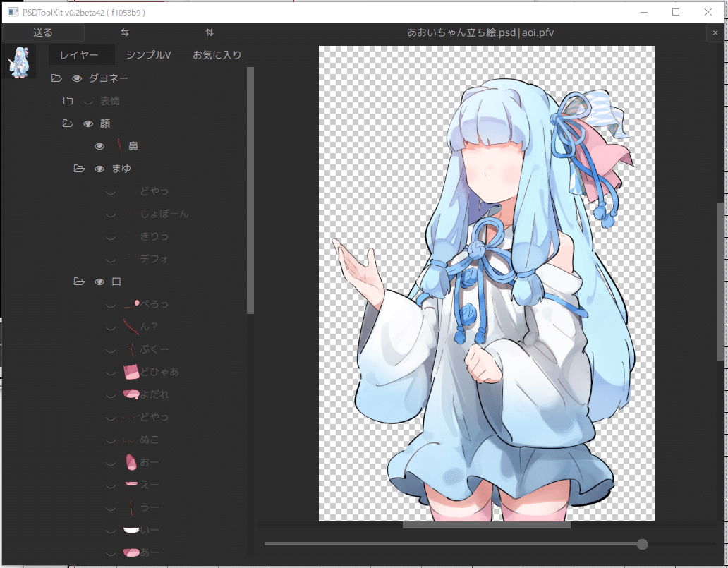Image resolution: width=728 pixels, height=568 pixels.
Task: Click the preview horizontal scrollbar thumb
Action: [x=487, y=525]
